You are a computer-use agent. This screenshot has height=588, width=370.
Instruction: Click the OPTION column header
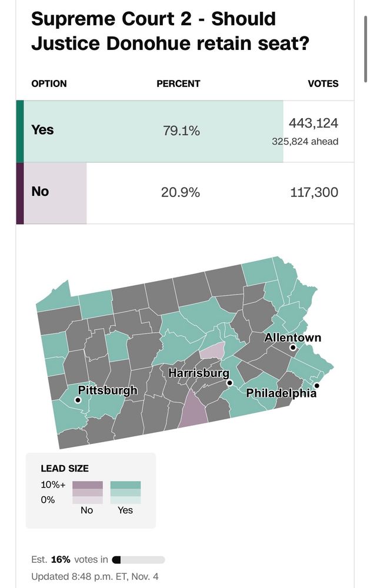[x=49, y=83]
